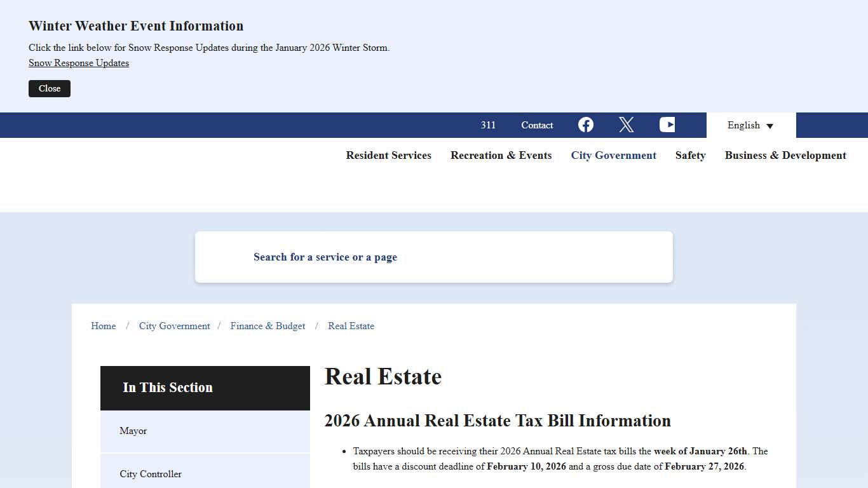The width and height of the screenshot is (868, 488).
Task: Open the Business & Development menu
Action: [785, 155]
